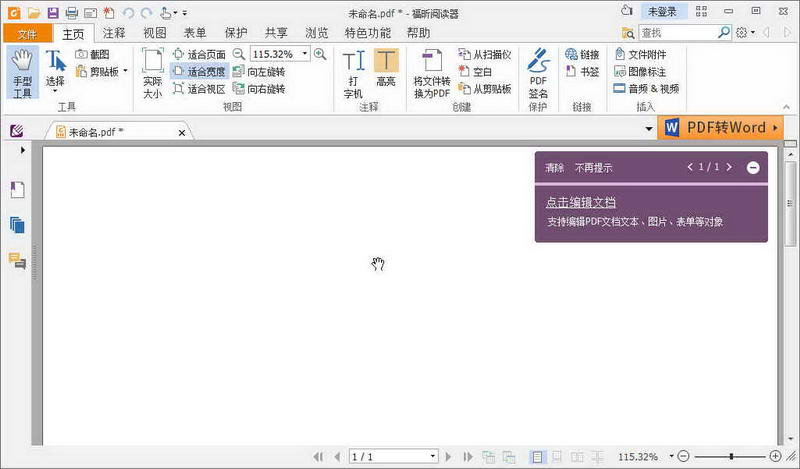Save document using the purple floppy icon
Screen dimensions: 800x469
[53, 13]
